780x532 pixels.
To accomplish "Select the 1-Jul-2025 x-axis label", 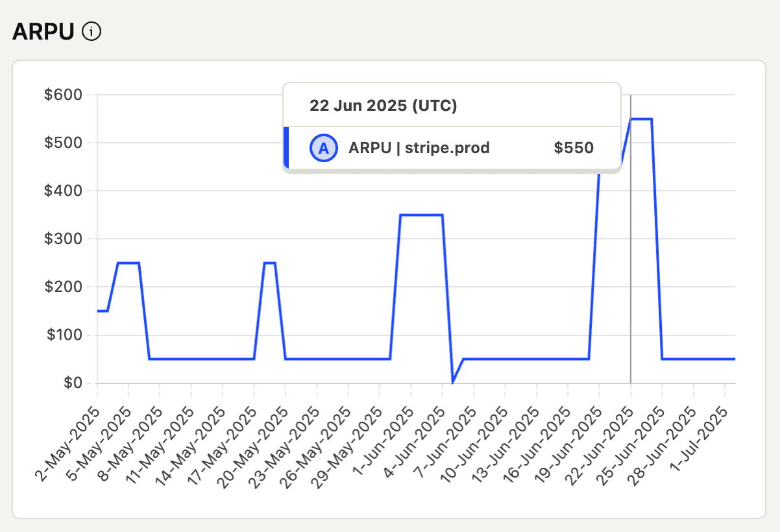I will (700, 438).
